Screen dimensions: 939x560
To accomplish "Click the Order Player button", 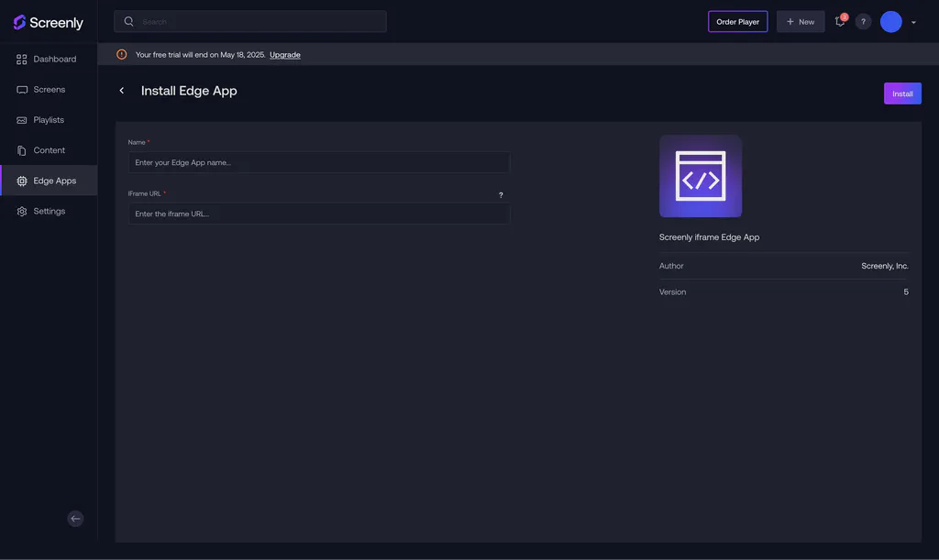I will coord(737,20).
